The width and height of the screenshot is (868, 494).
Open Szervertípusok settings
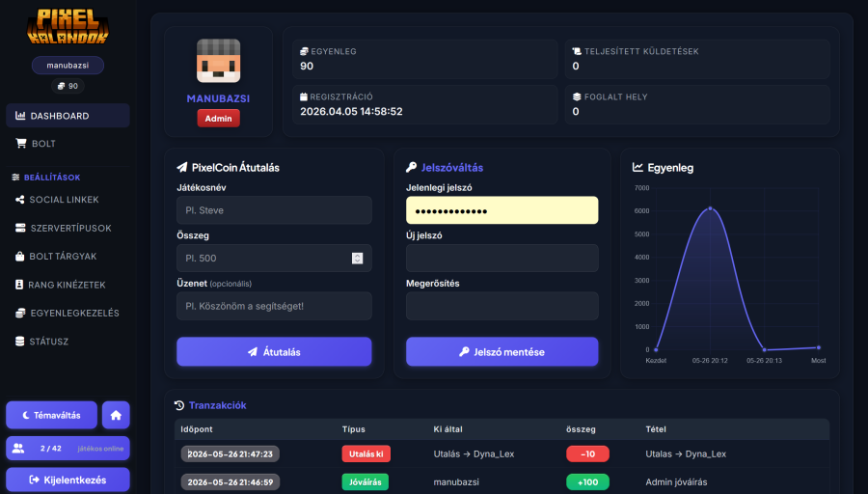68,228
